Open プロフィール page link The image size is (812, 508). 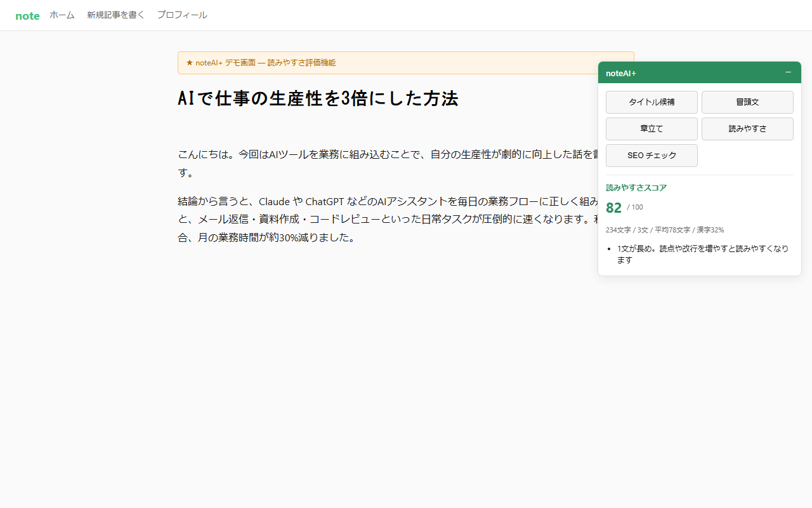[x=182, y=15]
